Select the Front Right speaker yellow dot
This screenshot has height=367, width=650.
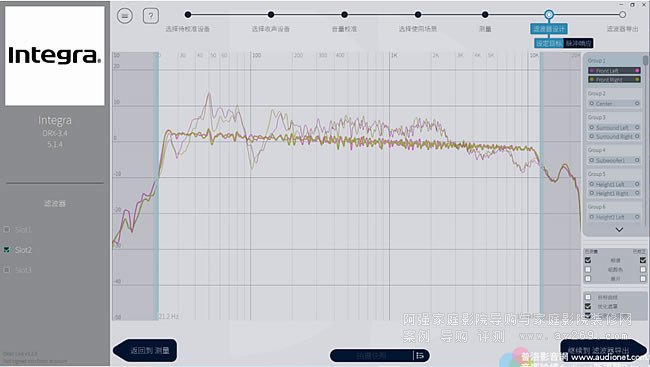pyautogui.click(x=637, y=79)
